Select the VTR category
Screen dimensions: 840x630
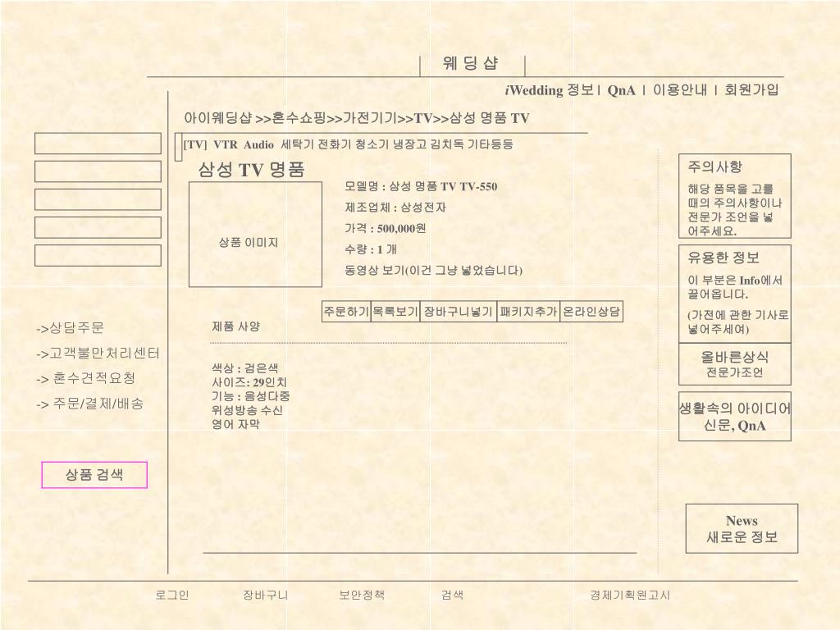click(225, 144)
